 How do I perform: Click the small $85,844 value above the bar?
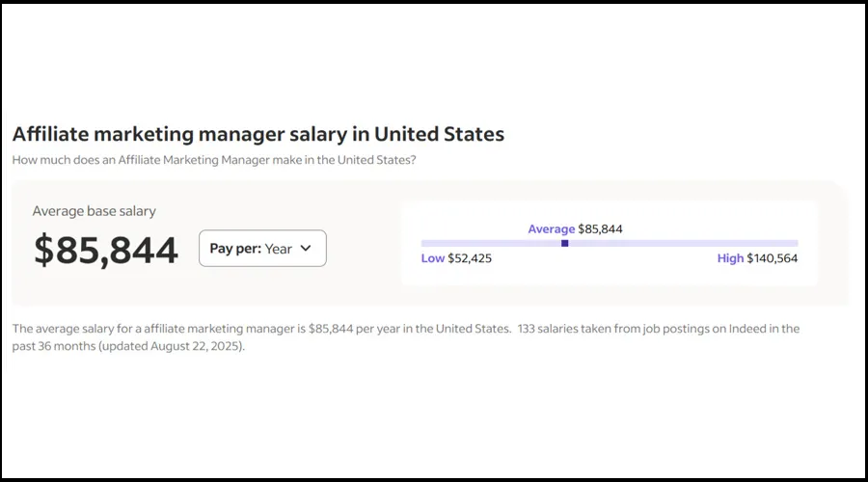[600, 229]
